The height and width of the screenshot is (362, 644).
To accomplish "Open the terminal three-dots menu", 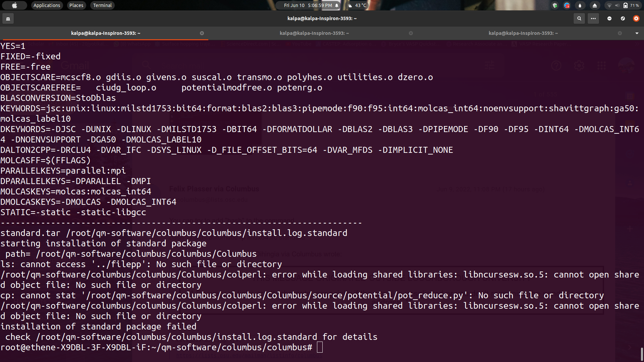I will (593, 18).
